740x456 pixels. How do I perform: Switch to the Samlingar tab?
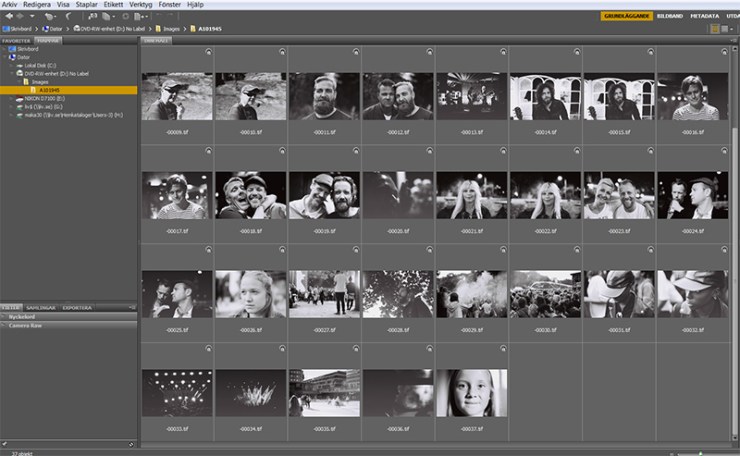pyautogui.click(x=40, y=308)
